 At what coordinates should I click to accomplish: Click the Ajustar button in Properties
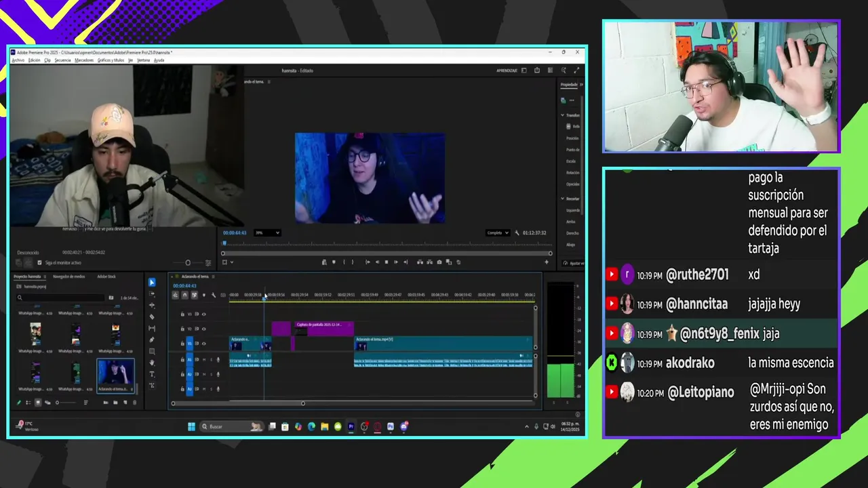[x=574, y=263]
